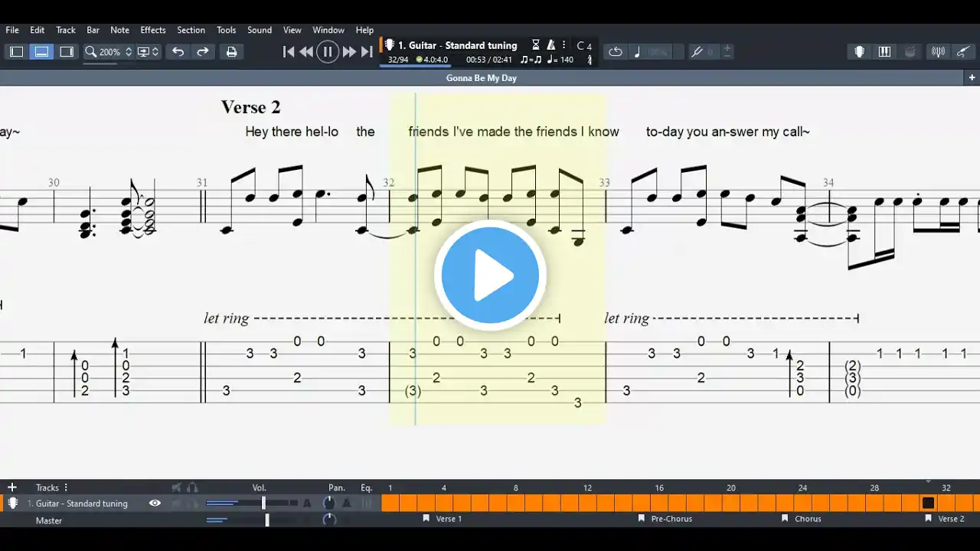980x551 pixels.
Task: Open the File menu
Action: pos(12,30)
